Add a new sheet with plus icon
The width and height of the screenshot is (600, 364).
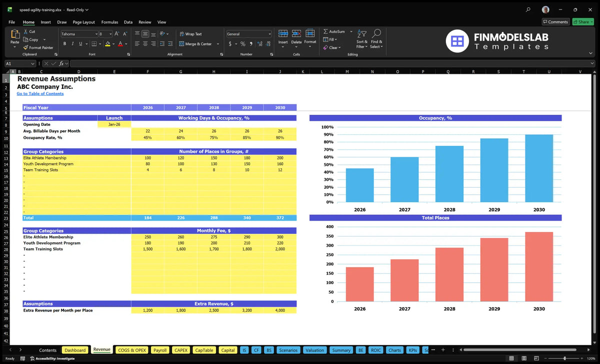(x=442, y=350)
